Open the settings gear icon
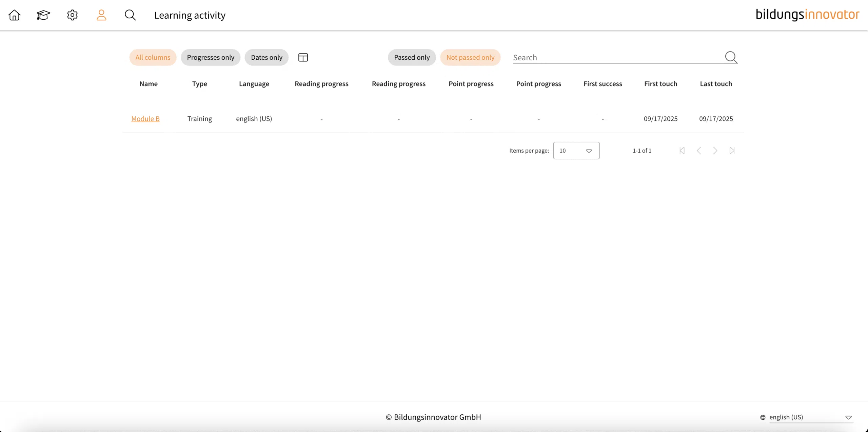 point(72,15)
